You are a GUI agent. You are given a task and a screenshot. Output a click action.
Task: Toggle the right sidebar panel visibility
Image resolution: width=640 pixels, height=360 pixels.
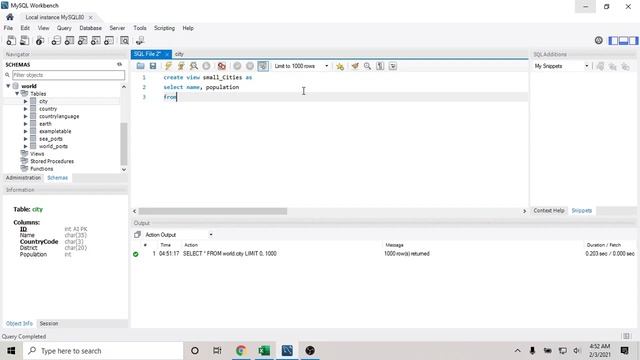633,40
